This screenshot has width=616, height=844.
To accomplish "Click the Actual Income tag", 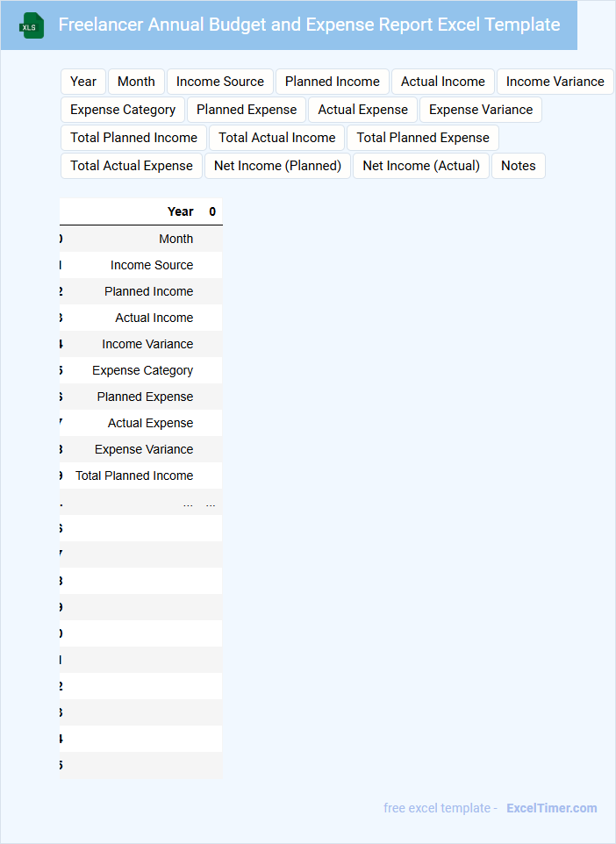I will pos(443,82).
